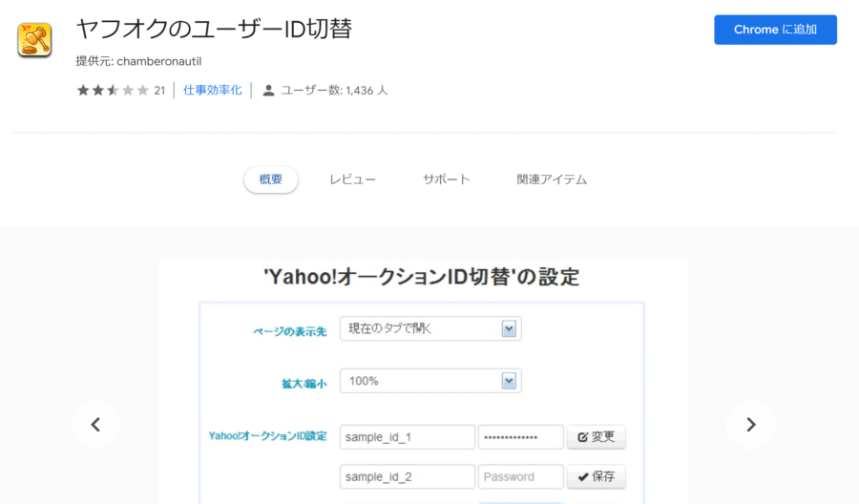Image resolution: width=859 pixels, height=504 pixels.
Task: Add the extension with Chrome に追加
Action: [x=775, y=30]
